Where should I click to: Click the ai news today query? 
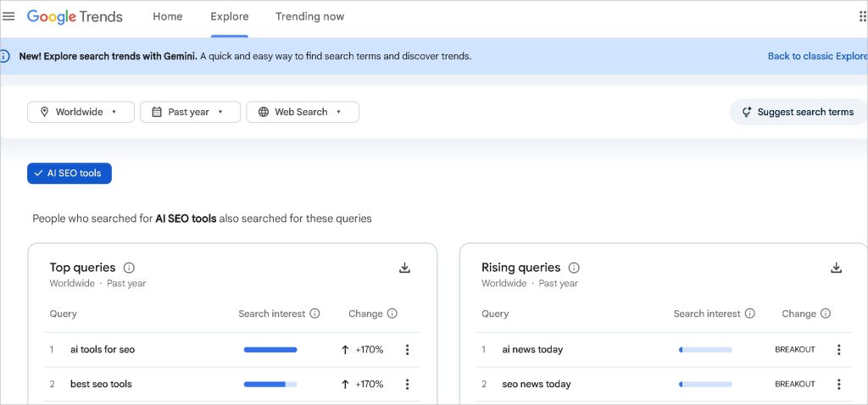(x=532, y=350)
